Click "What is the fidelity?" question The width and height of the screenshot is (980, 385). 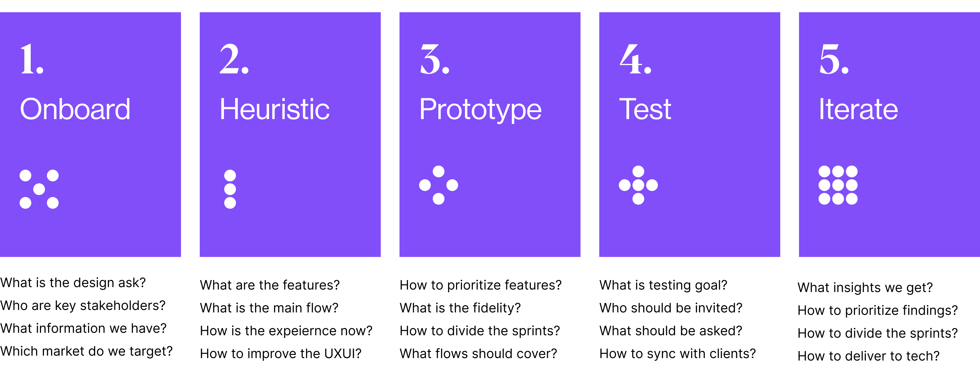[460, 308]
